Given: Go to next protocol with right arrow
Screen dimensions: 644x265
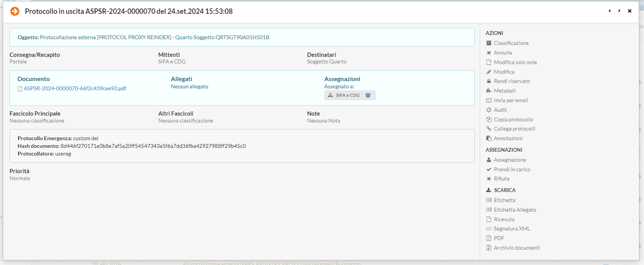Looking at the screenshot, I should (619, 11).
